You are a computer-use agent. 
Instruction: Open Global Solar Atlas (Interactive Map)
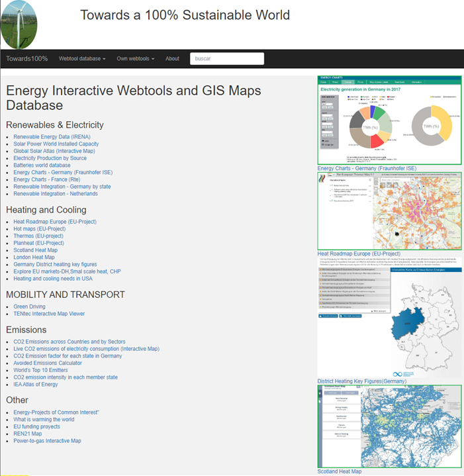click(x=54, y=151)
